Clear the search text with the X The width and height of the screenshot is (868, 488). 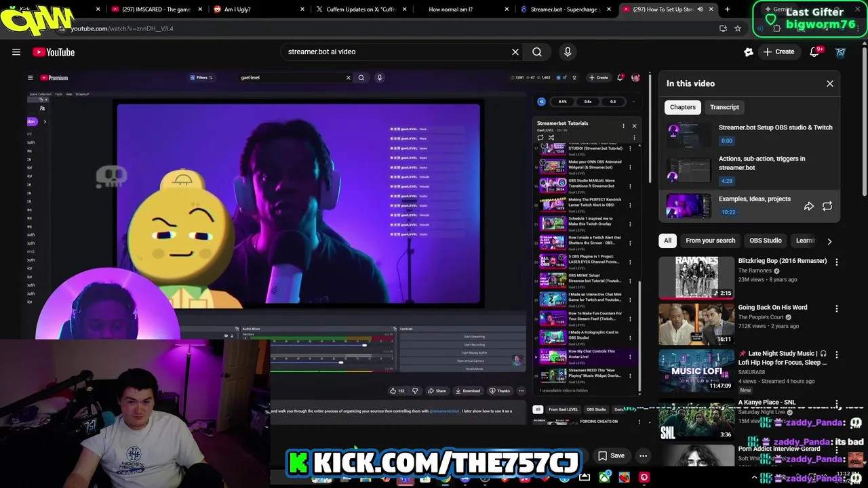pos(515,52)
